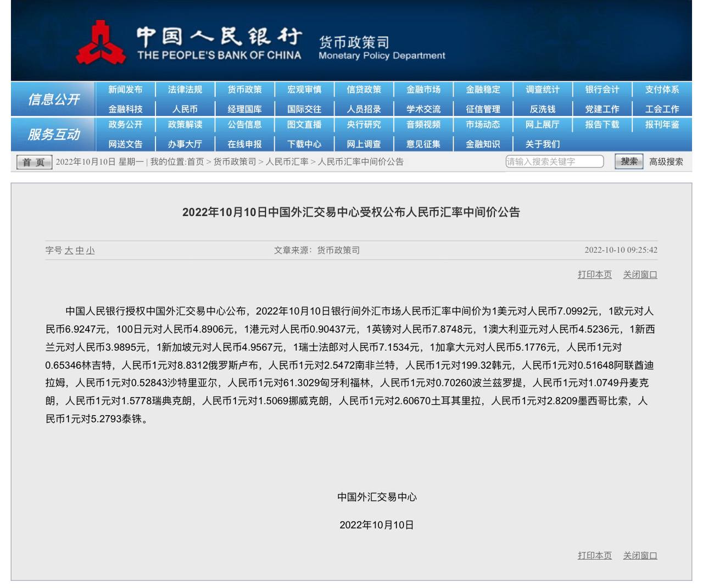
Task: Select the 国际交往 navigation link
Action: [304, 109]
